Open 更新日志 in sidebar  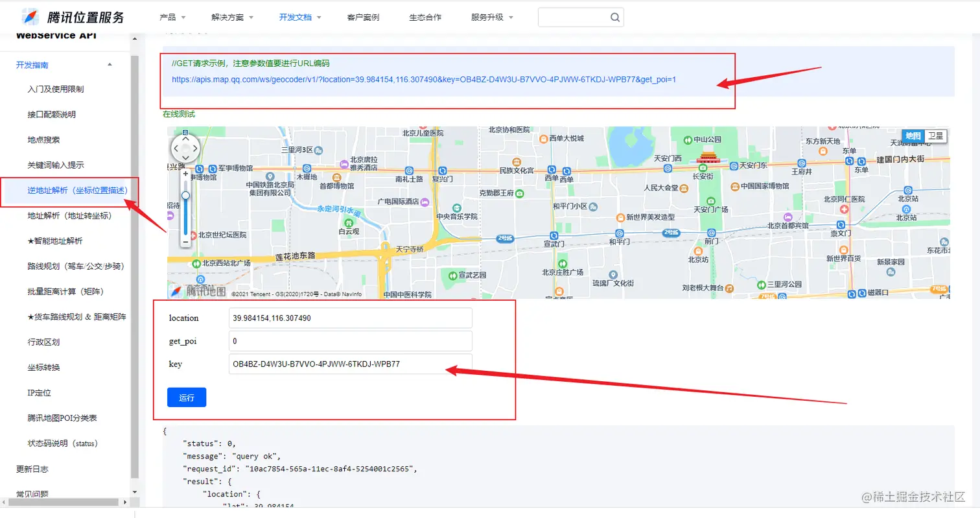[32, 469]
